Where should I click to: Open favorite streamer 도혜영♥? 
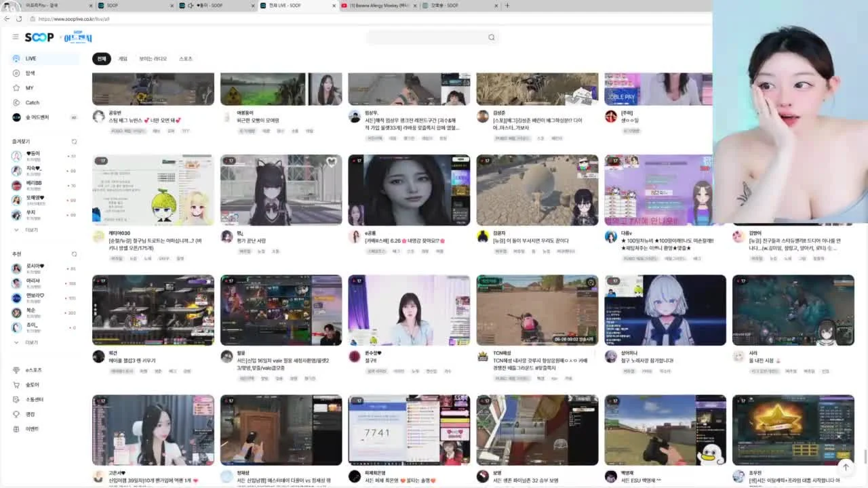click(x=42, y=200)
